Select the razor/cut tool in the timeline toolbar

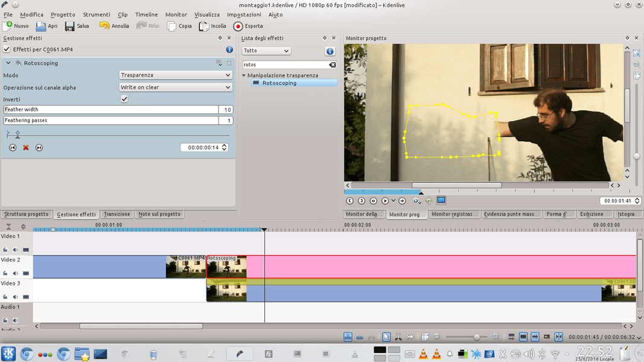pyautogui.click(x=398, y=337)
